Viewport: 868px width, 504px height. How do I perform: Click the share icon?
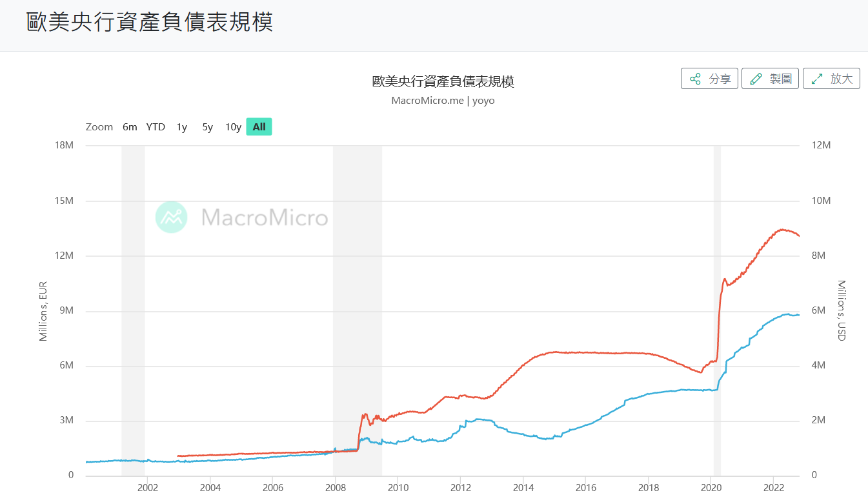click(x=695, y=79)
